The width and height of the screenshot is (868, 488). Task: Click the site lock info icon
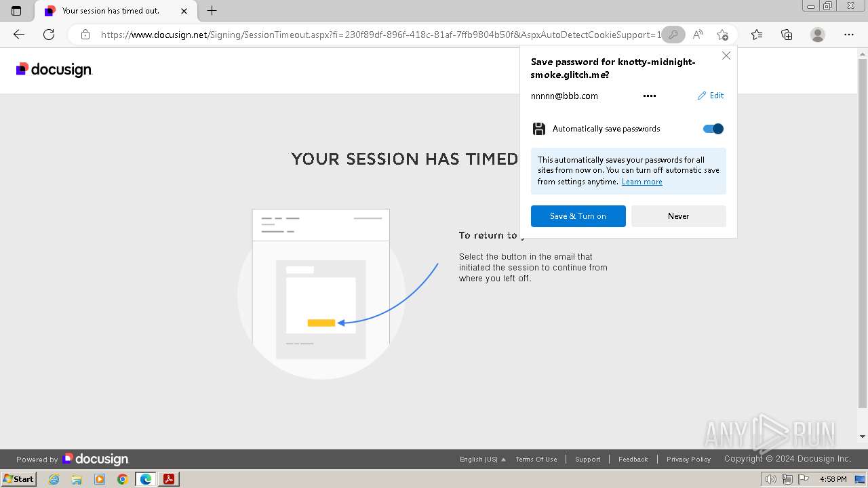click(85, 35)
